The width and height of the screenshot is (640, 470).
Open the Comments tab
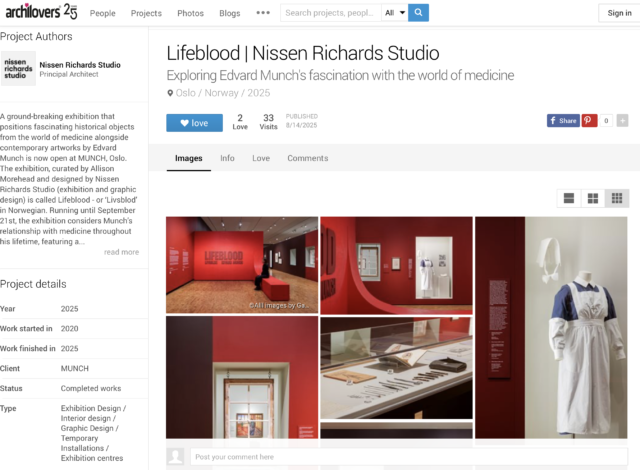[x=307, y=158]
